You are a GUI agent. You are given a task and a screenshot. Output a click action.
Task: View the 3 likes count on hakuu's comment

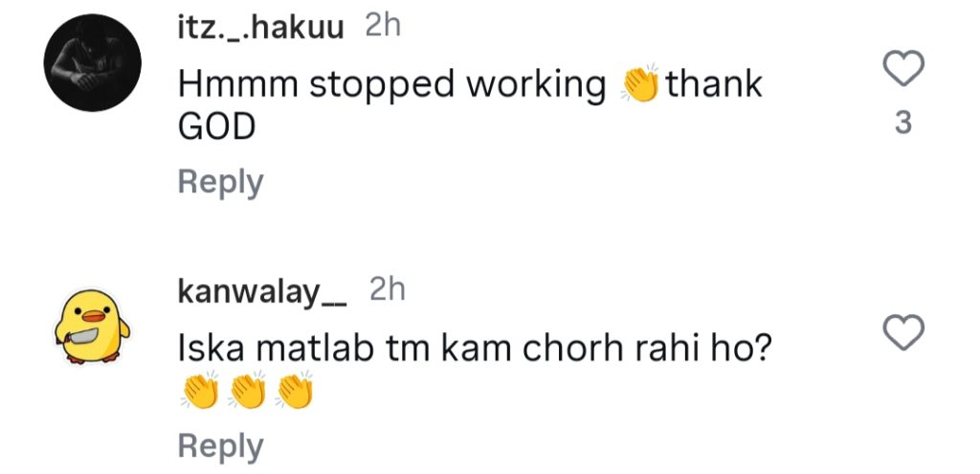click(903, 124)
